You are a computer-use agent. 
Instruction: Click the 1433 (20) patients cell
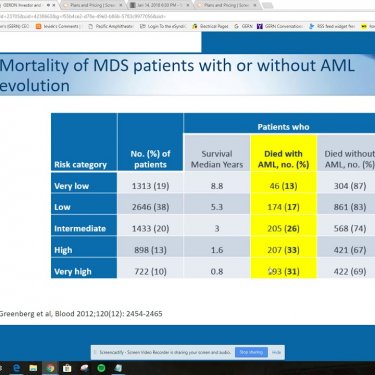point(150,226)
